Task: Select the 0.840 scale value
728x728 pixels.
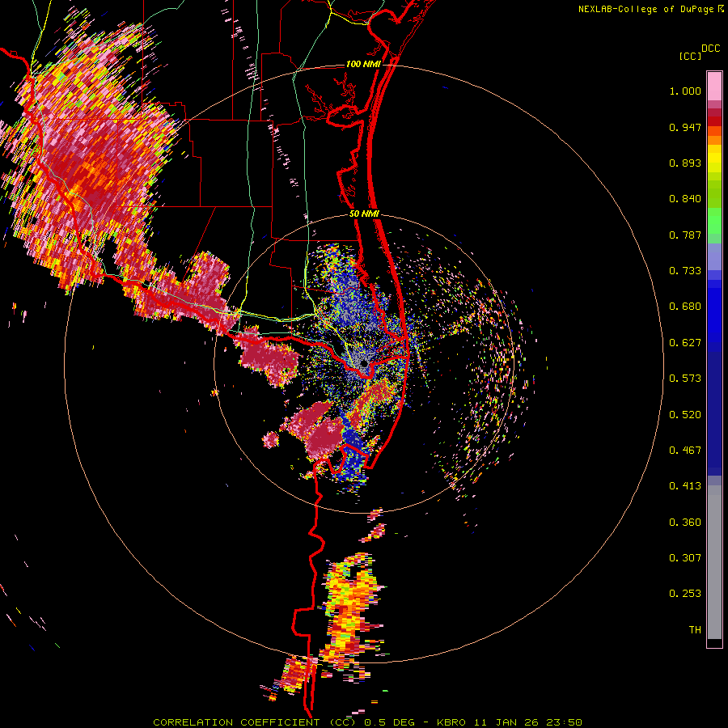Action: tap(685, 199)
